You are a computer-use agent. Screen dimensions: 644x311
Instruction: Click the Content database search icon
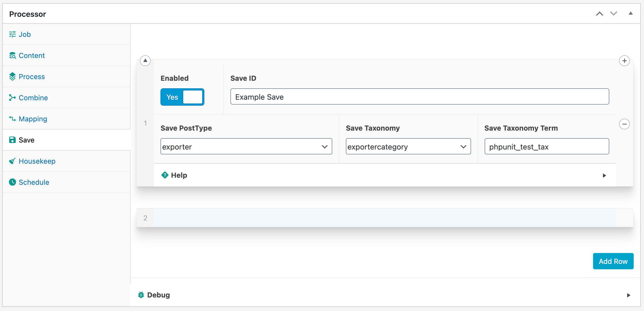coord(12,56)
